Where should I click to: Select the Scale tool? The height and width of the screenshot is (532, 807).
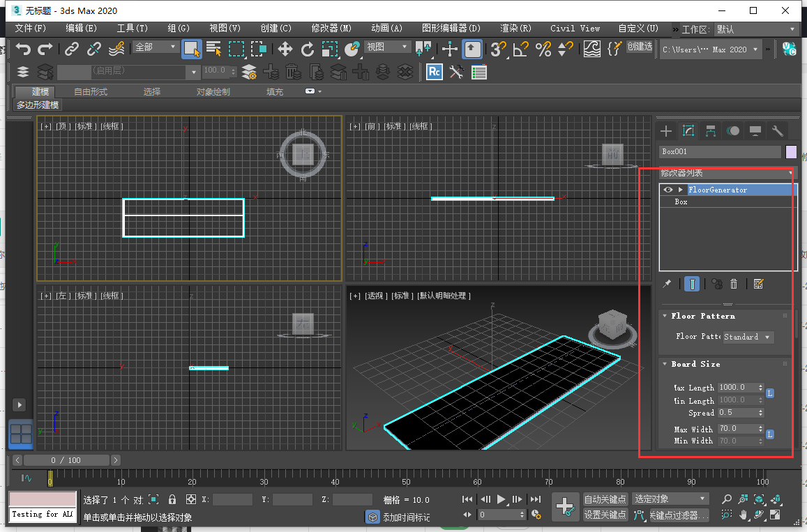[x=329, y=50]
